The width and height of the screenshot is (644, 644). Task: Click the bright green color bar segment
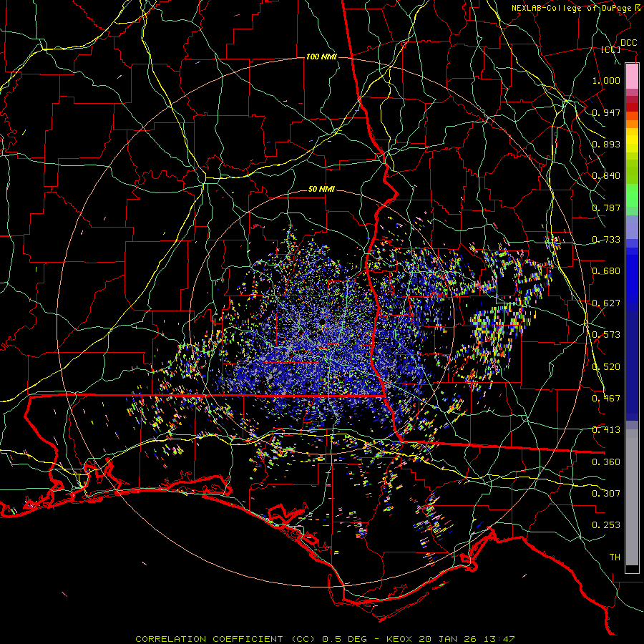632,195
